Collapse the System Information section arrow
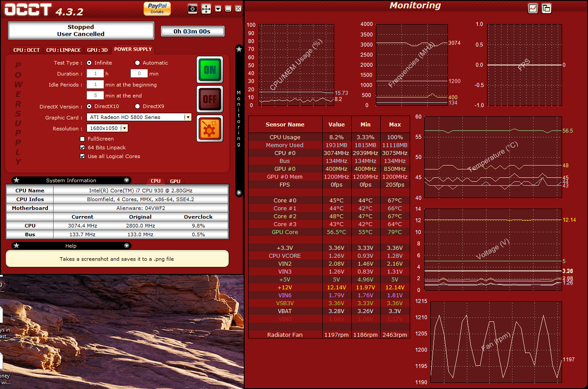Image resolution: width=588 pixels, height=389 pixels. tap(127, 180)
